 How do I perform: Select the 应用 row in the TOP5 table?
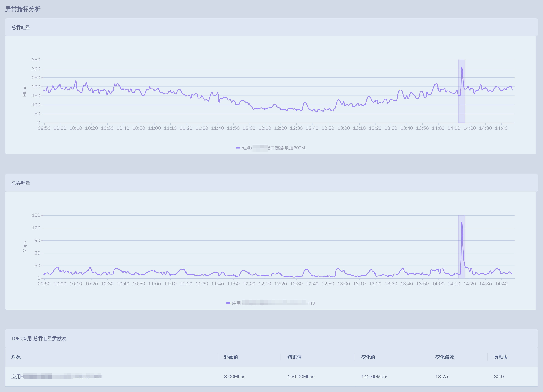point(56,377)
